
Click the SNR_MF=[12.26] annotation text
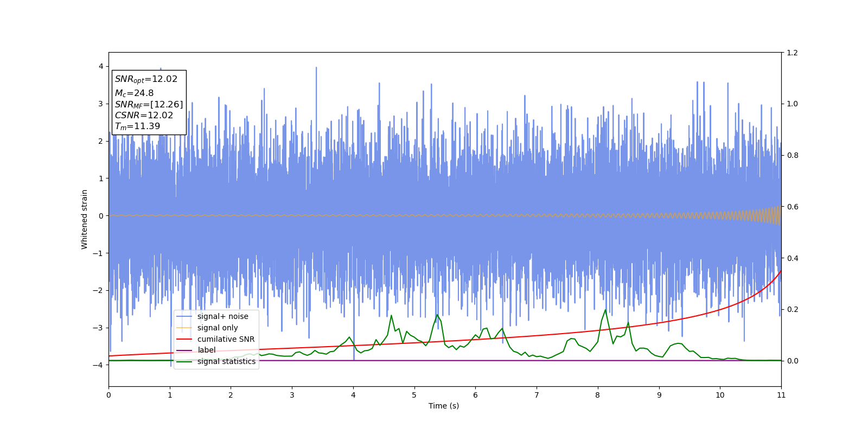(149, 105)
